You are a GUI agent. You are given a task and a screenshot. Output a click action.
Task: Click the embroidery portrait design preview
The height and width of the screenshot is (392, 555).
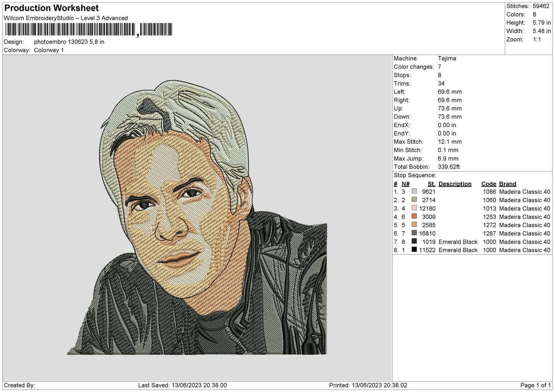(x=197, y=217)
